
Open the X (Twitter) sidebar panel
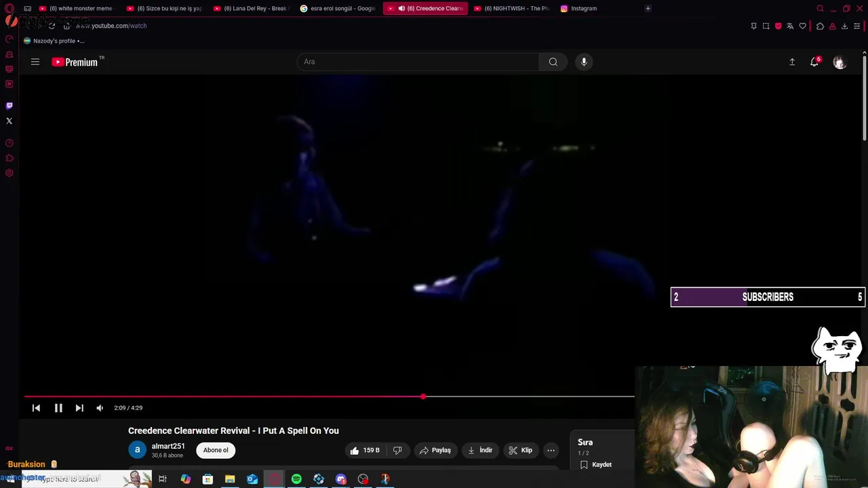(9, 121)
